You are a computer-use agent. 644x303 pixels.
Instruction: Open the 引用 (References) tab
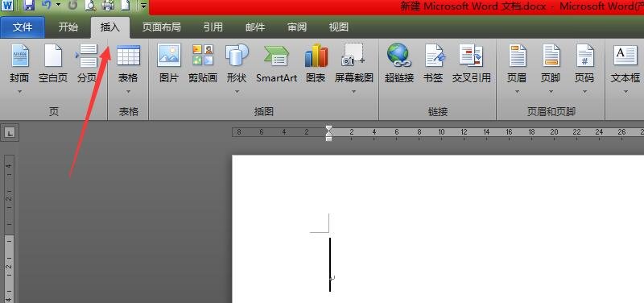click(x=213, y=27)
